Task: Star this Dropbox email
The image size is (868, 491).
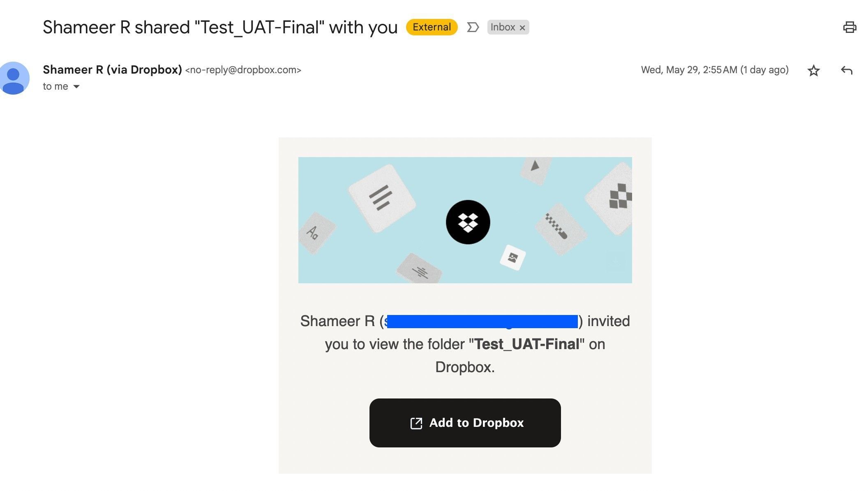Action: 813,70
